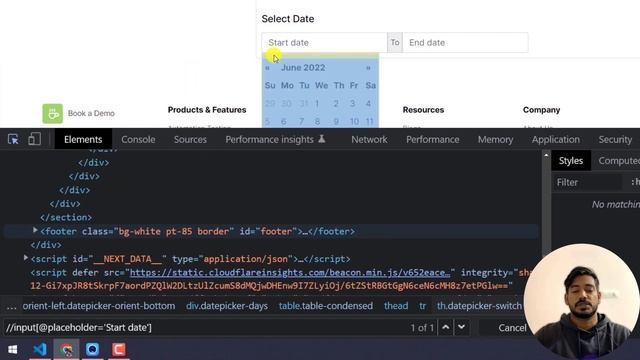Viewport: 640px width, 360px height.
Task: Go to next month in datepicker
Action: (368, 68)
